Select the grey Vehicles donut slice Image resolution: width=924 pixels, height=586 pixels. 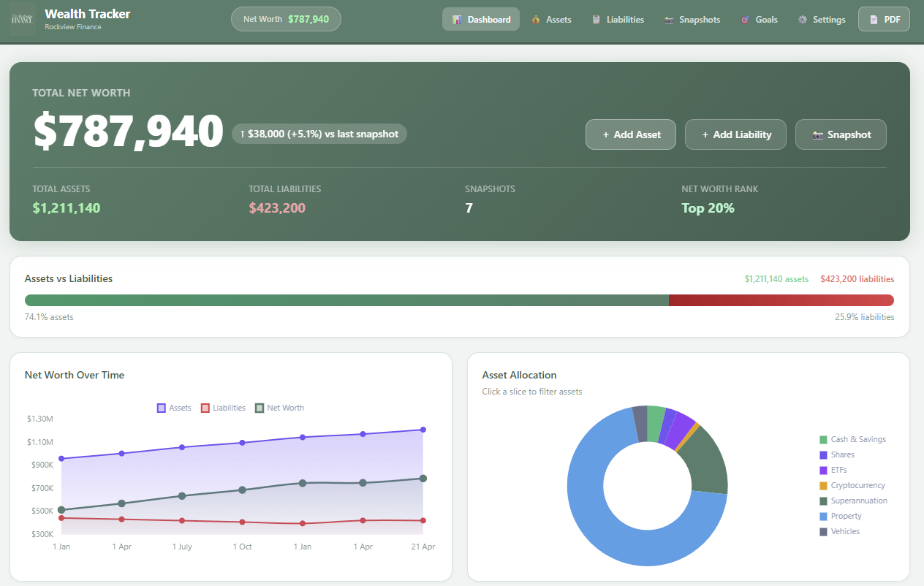pyautogui.click(x=640, y=423)
